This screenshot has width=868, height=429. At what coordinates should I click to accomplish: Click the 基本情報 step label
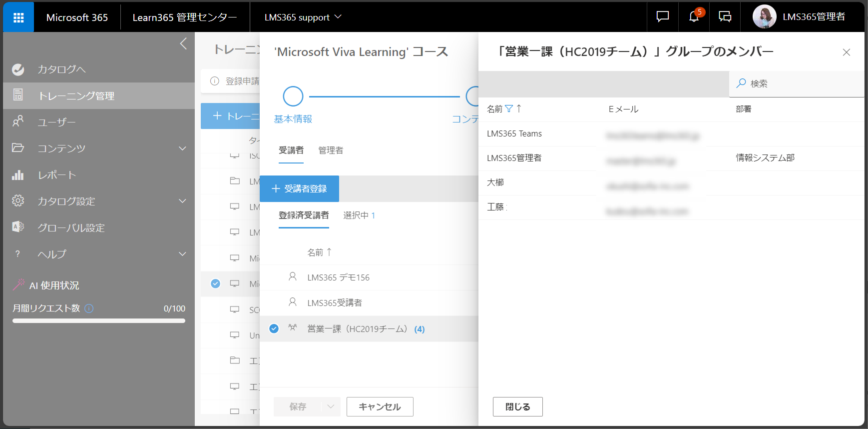pos(293,119)
